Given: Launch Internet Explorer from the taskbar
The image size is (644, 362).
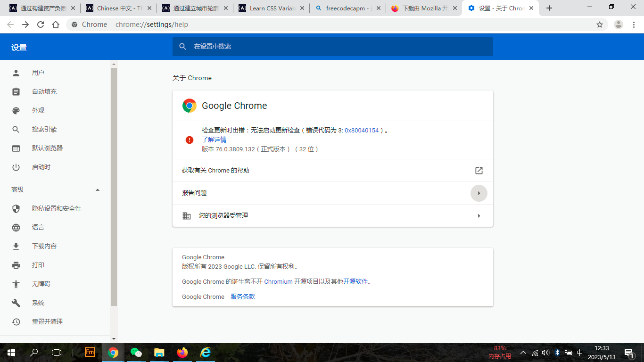Looking at the screenshot, I should click(x=205, y=352).
